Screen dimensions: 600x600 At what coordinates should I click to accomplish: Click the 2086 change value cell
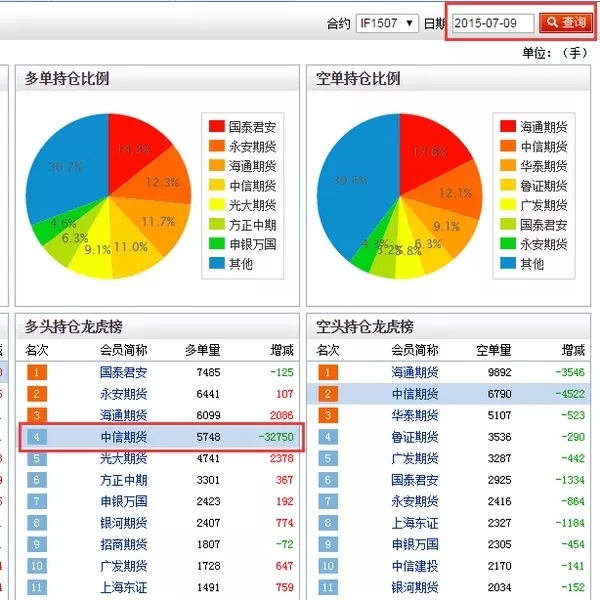tap(282, 415)
